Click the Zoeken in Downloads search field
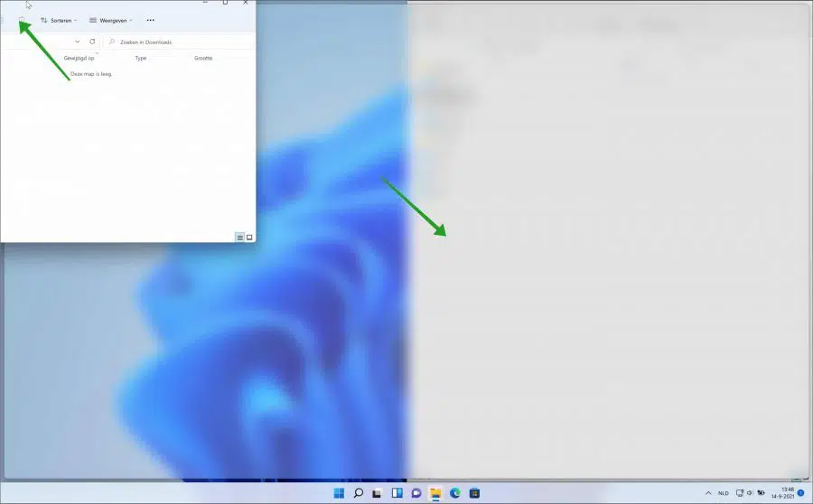The width and height of the screenshot is (813, 504). [x=178, y=42]
